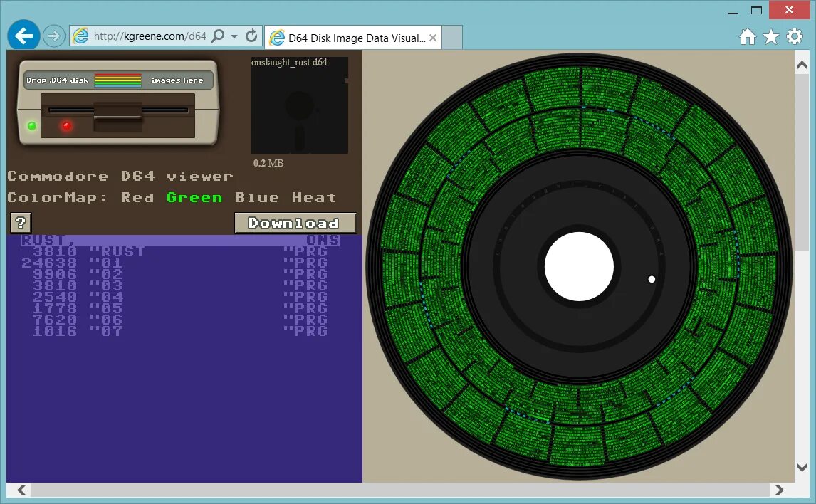Open browser settings via the gear icon

pos(795,36)
